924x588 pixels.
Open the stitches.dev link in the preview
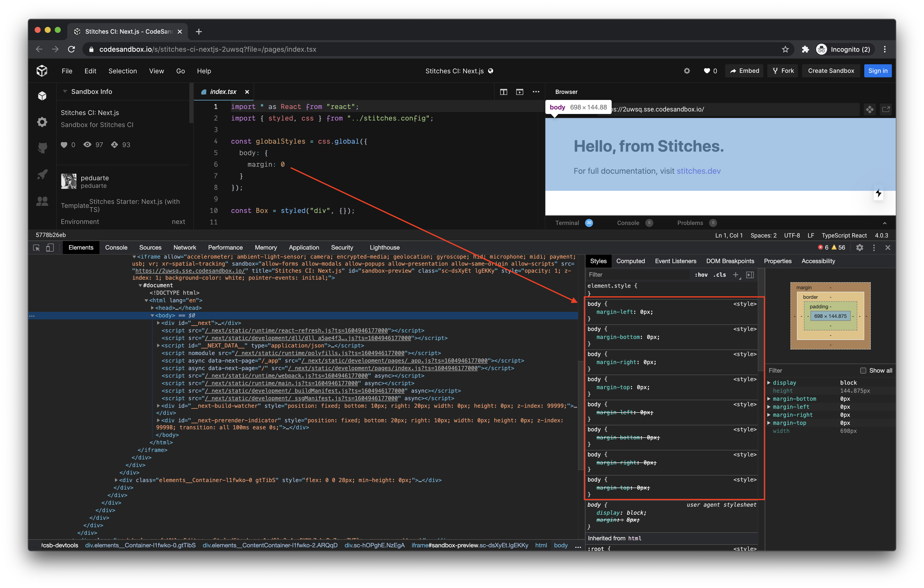pyautogui.click(x=699, y=171)
